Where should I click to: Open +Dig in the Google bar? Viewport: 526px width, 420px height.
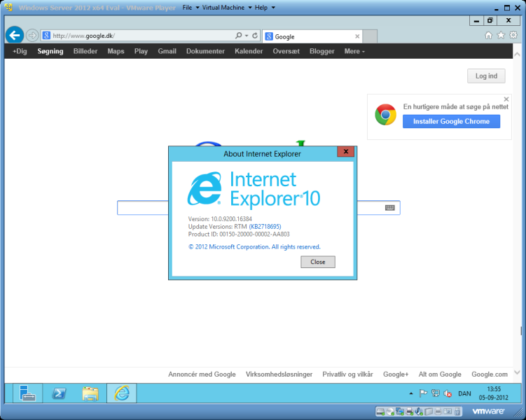pyautogui.click(x=20, y=51)
